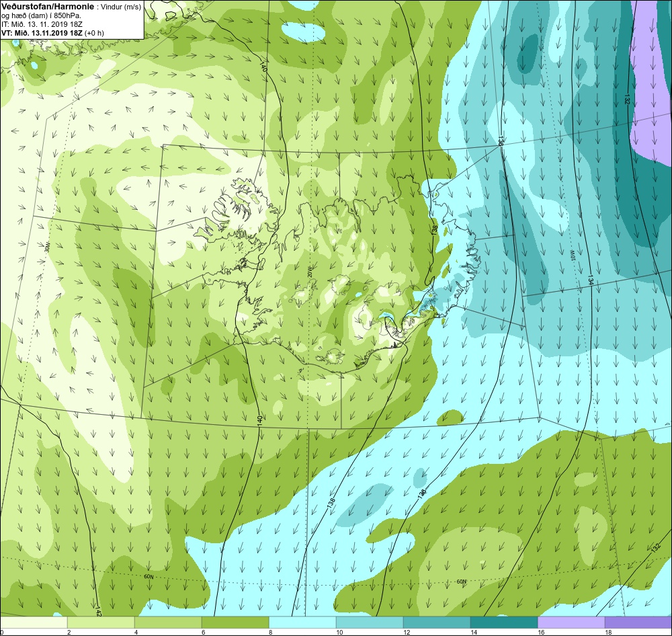Select the legend value "16" label
672x636 pixels.
click(541, 632)
